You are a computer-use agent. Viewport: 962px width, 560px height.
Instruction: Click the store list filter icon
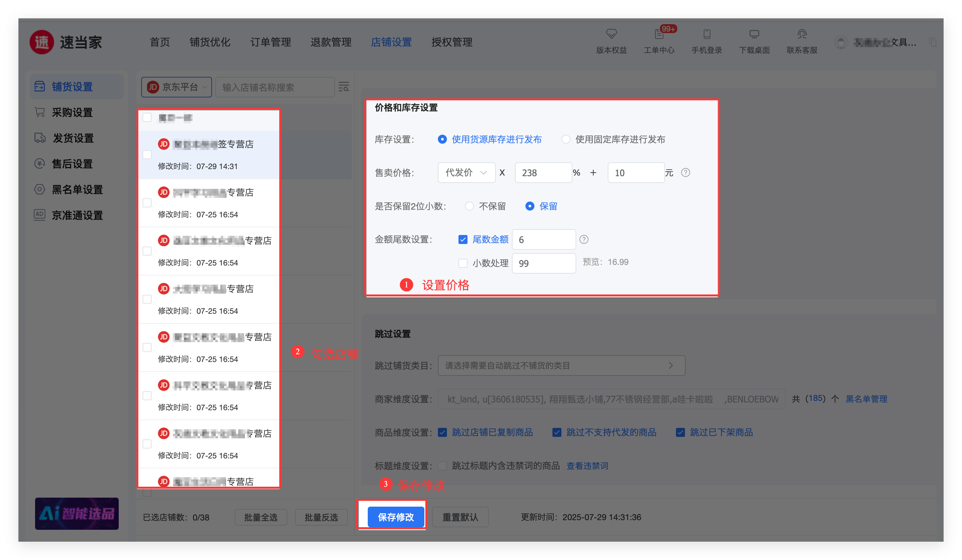point(344,87)
